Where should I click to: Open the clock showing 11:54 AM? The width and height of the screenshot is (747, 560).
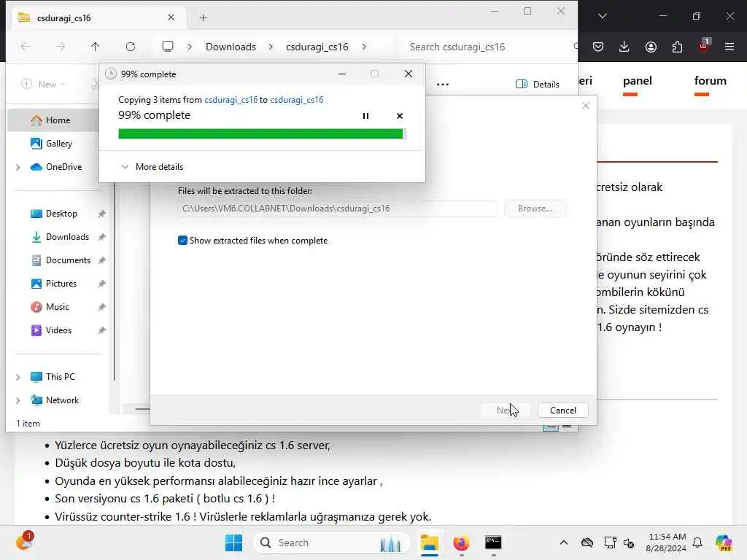coord(666,542)
